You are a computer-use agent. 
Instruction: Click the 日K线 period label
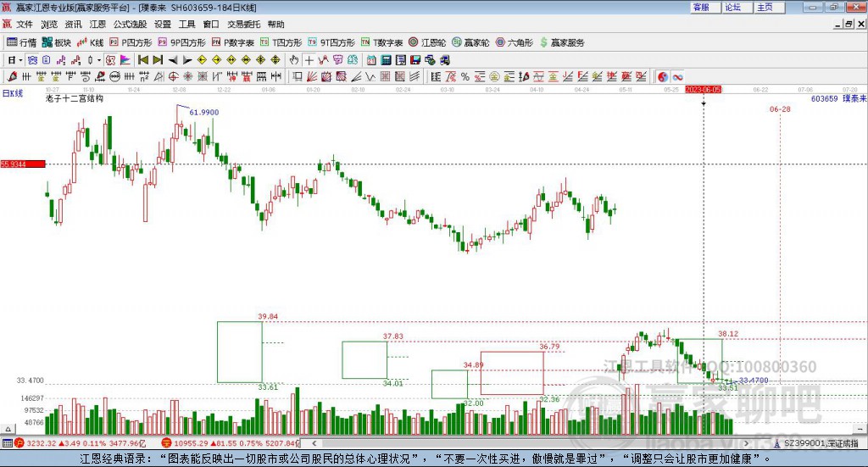point(13,93)
